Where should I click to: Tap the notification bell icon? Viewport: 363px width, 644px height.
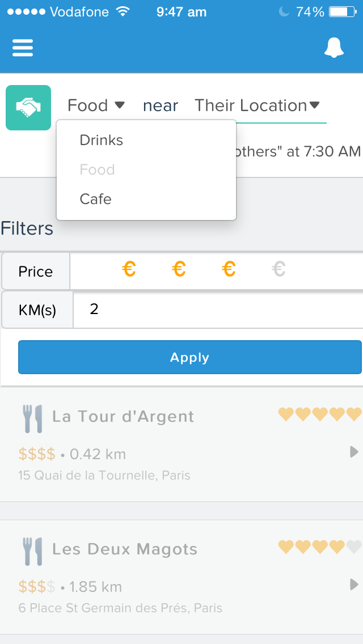click(334, 48)
